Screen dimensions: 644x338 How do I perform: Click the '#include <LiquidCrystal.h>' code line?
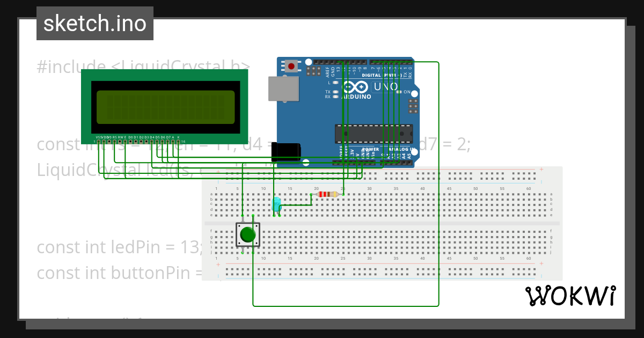[x=143, y=67]
